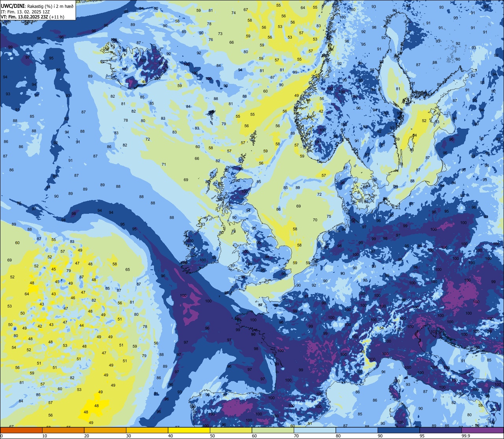504x439 pixels.
Task: Select the medium blue 80–90 legend swatch
Action: pyautogui.click(x=357, y=430)
